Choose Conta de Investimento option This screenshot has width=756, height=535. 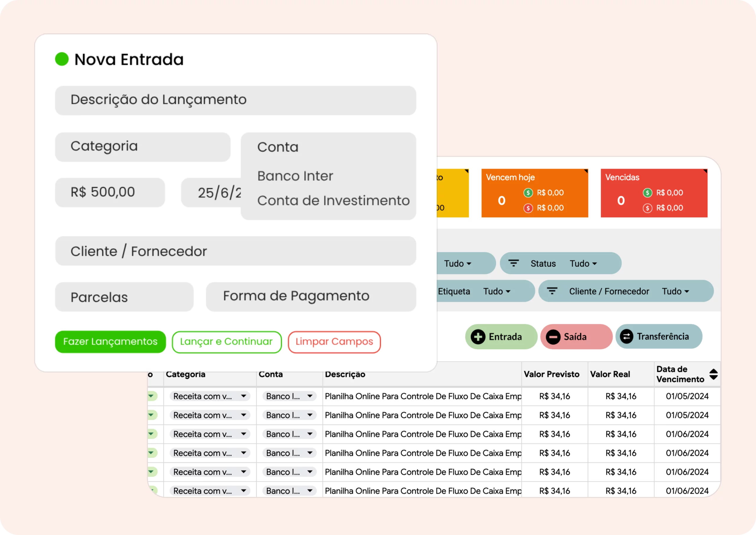(x=333, y=201)
